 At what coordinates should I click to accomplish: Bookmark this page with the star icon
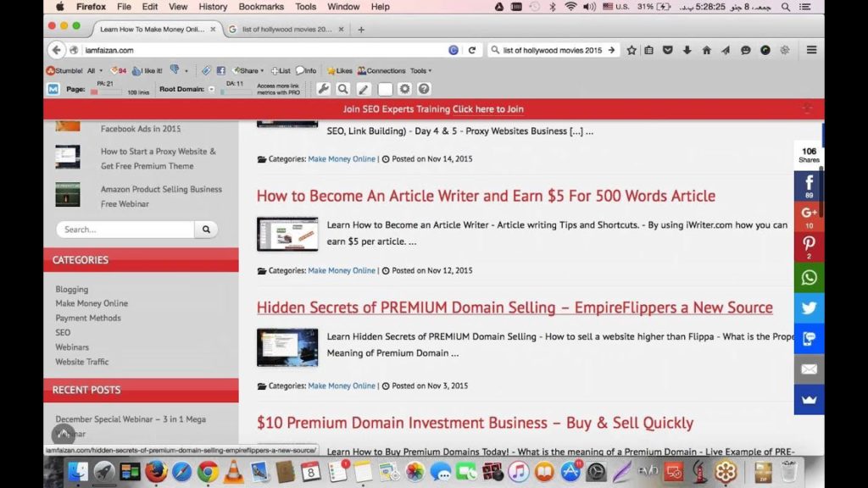(x=632, y=50)
